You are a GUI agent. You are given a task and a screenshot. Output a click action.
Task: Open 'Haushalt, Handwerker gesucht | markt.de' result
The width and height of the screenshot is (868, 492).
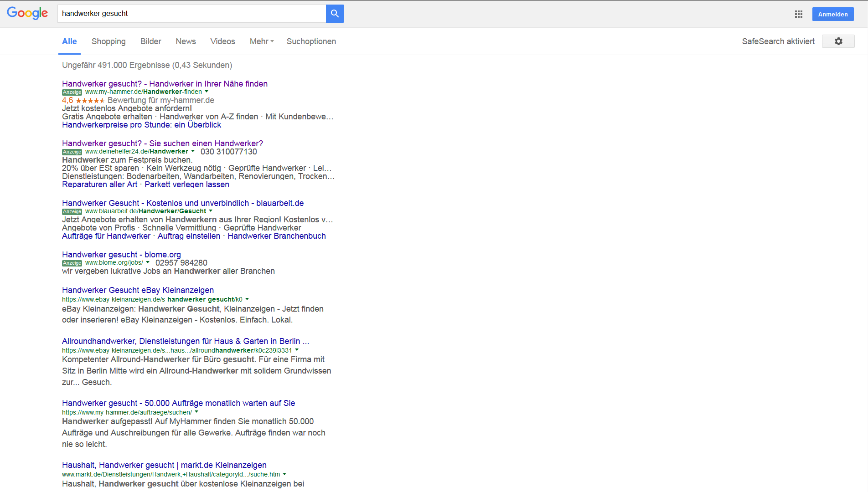(x=164, y=465)
